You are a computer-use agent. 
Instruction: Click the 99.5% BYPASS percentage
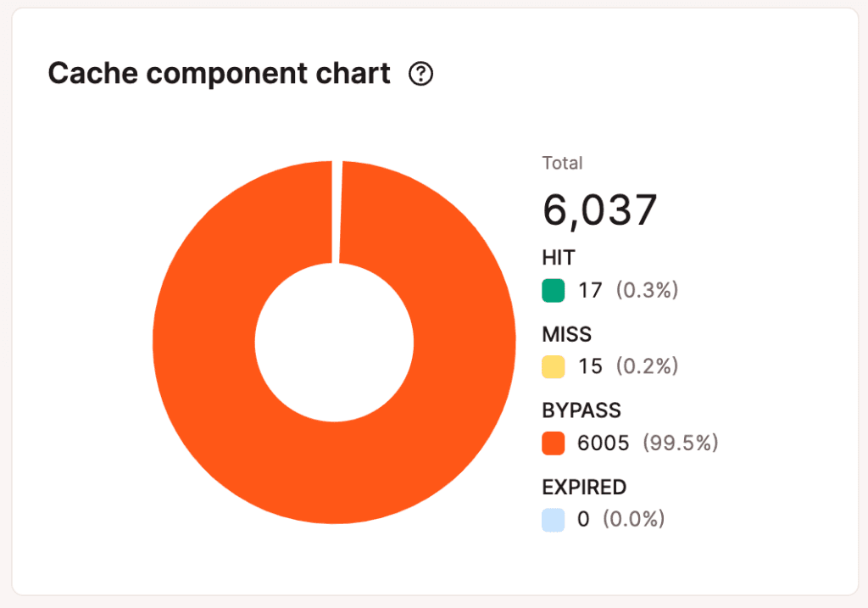[x=681, y=443]
